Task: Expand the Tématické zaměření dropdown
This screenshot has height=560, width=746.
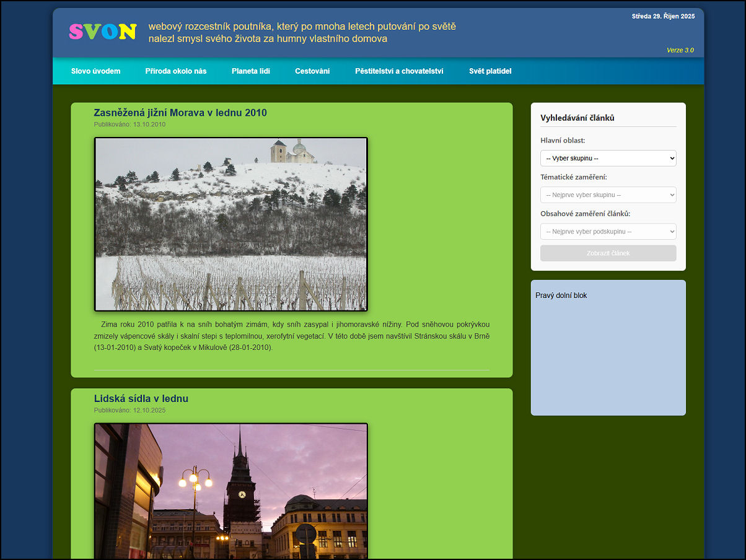Action: pos(608,195)
